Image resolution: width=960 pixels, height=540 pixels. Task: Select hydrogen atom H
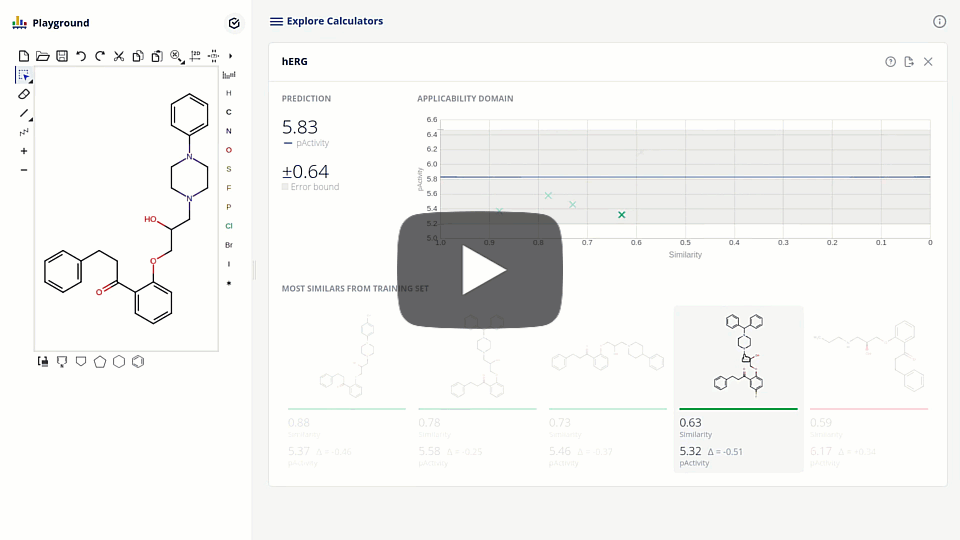(229, 93)
